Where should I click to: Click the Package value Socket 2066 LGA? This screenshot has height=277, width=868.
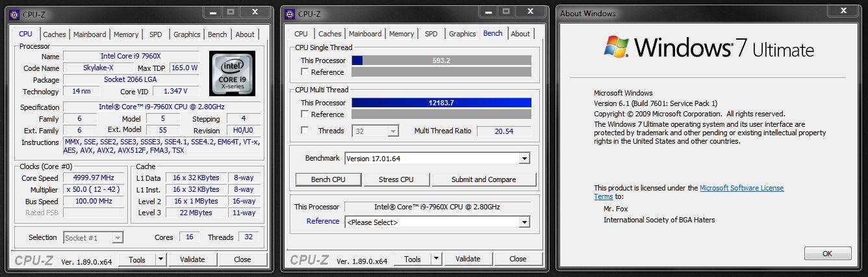131,80
